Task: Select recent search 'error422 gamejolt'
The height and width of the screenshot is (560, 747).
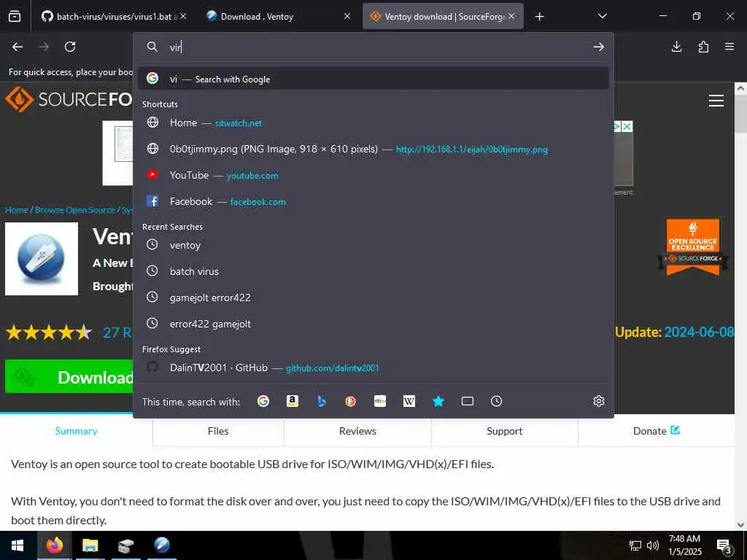Action: coord(373,324)
